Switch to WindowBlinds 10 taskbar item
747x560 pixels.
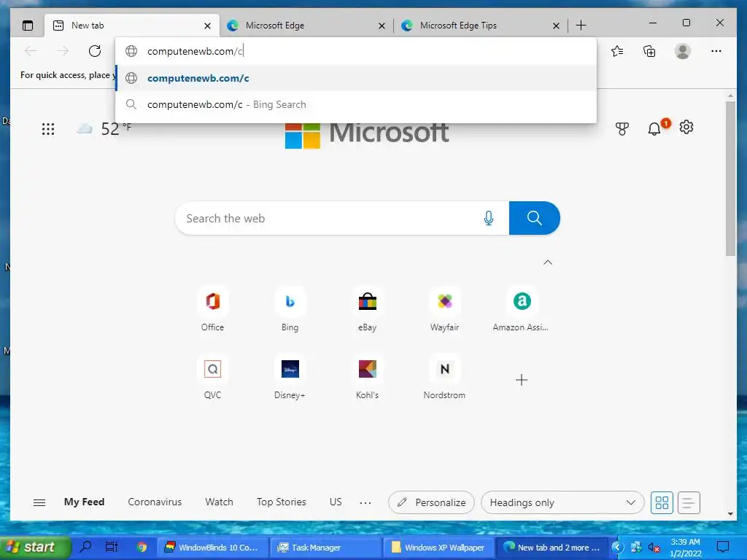click(212, 547)
